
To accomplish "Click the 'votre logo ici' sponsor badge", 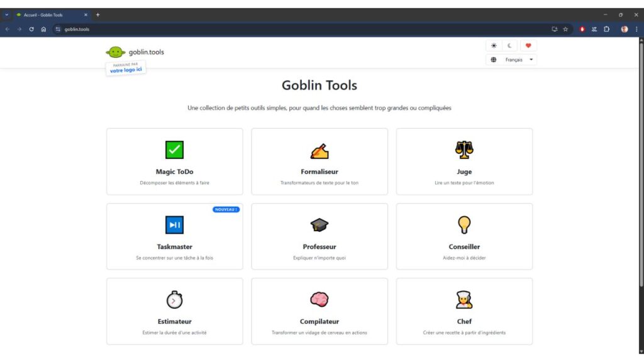I will tap(126, 68).
